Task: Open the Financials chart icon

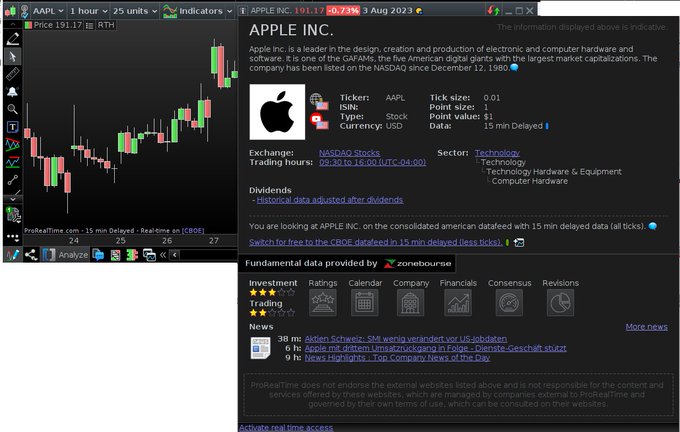Action: tap(458, 302)
